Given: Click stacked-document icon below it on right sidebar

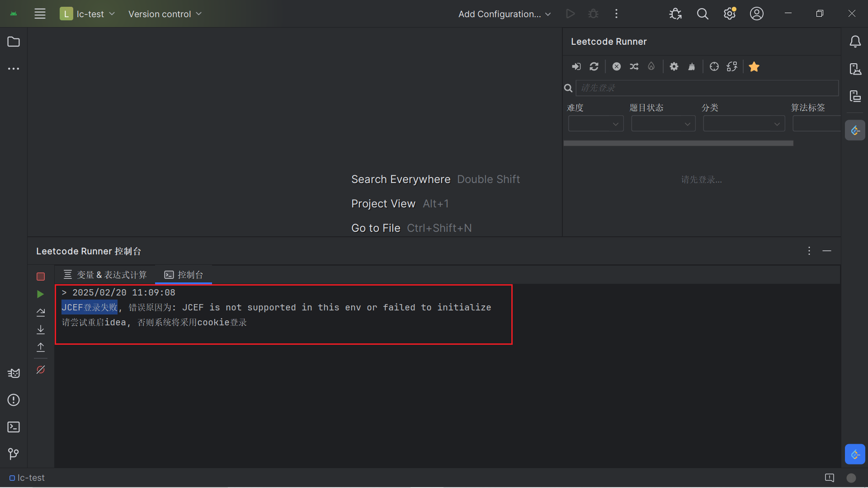Looking at the screenshot, I should coord(855,96).
